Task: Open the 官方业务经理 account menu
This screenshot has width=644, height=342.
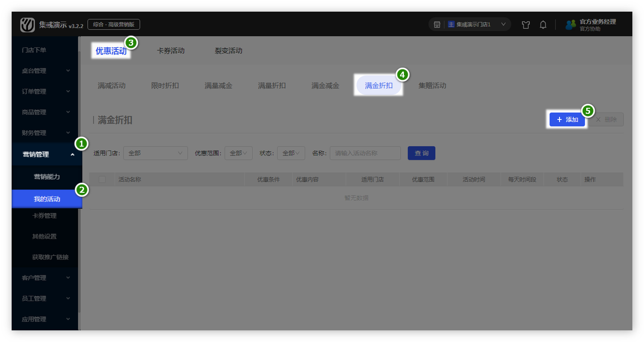Action: [598, 25]
